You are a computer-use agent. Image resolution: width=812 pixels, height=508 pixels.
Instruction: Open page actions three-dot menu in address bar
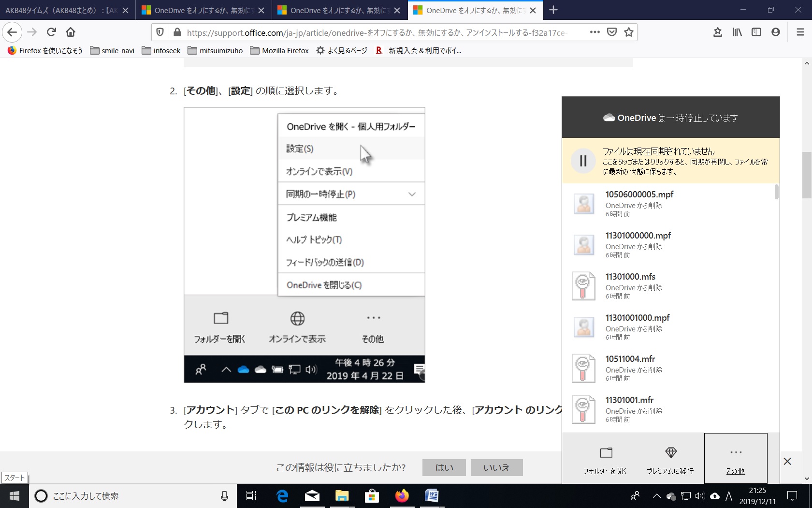point(595,32)
